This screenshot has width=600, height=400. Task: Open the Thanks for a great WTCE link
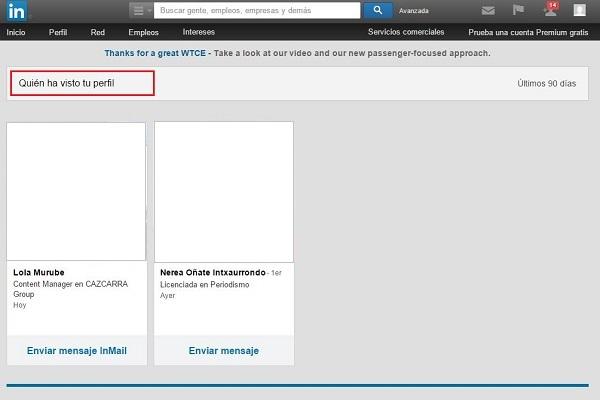pos(153,52)
